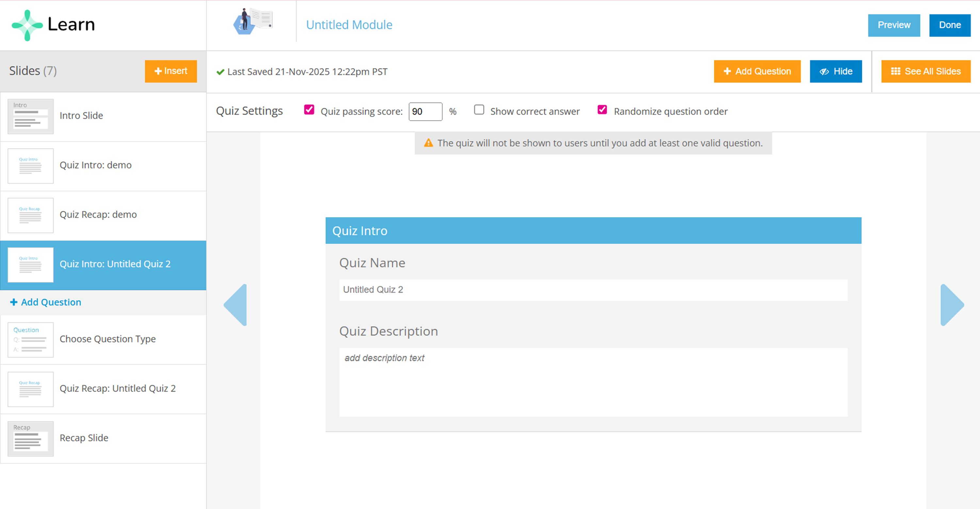Click the module illustration icon in header
980x509 pixels.
pos(253,21)
